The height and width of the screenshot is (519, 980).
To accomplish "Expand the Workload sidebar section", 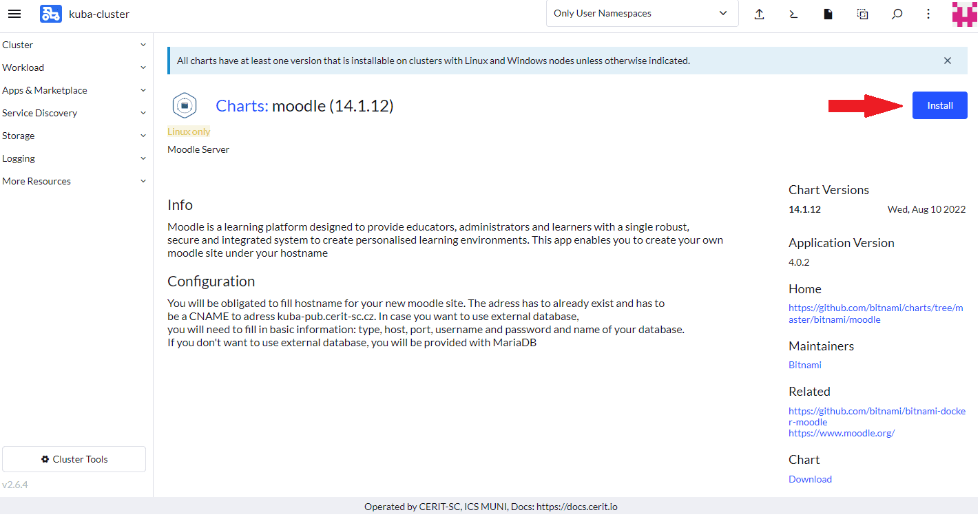I will [74, 67].
